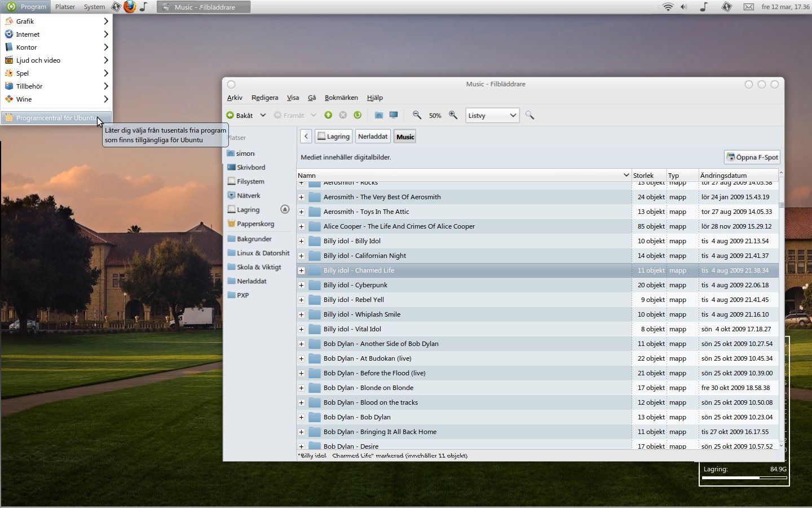The width and height of the screenshot is (812, 508).
Task: Open Filsystem in the sidebar
Action: [x=246, y=181]
